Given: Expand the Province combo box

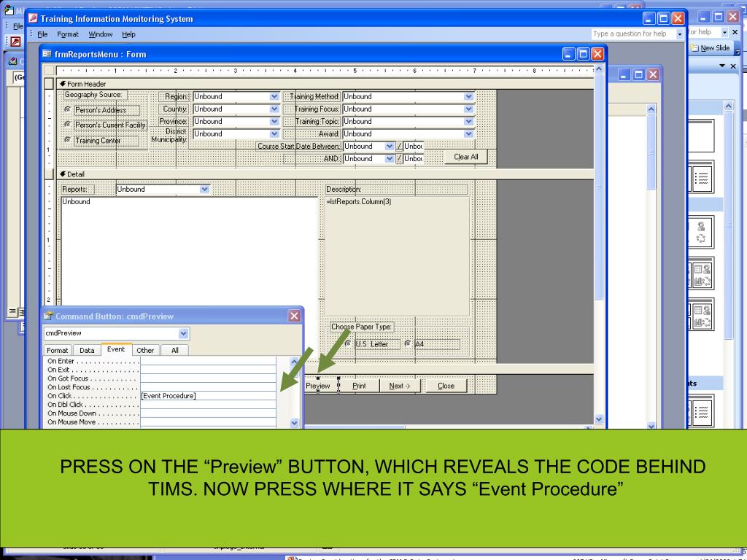Looking at the screenshot, I should point(274,122).
